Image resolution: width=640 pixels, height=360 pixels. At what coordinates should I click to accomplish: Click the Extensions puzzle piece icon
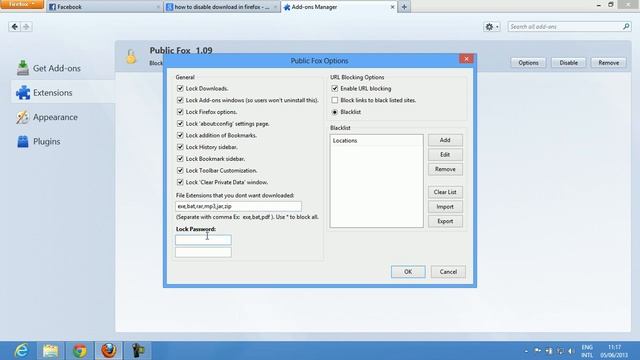(x=23, y=93)
